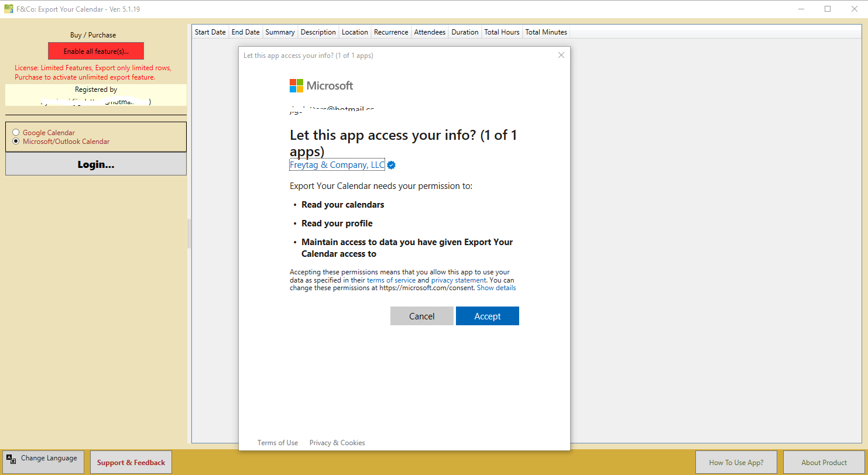This screenshot has height=475, width=868.
Task: Open Support & Feedback
Action: tap(131, 462)
